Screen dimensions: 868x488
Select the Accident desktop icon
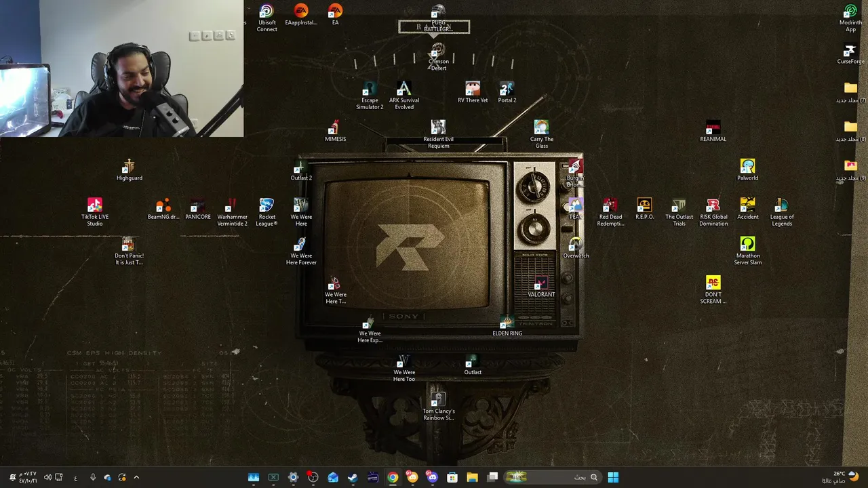point(747,209)
